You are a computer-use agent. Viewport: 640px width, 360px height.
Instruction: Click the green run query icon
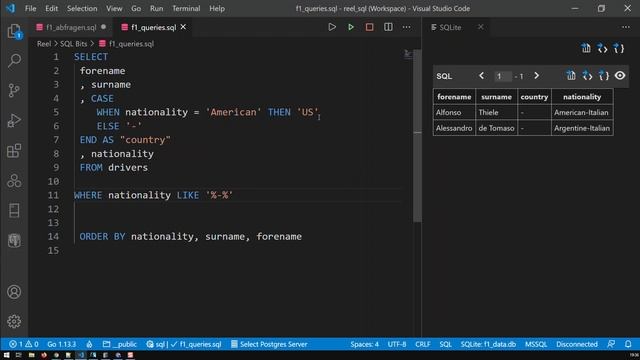pos(351,27)
